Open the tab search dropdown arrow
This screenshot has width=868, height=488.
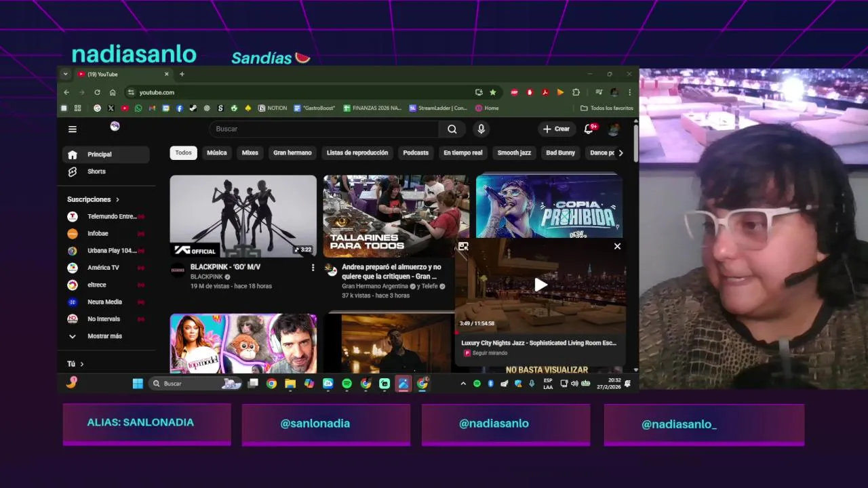click(66, 74)
